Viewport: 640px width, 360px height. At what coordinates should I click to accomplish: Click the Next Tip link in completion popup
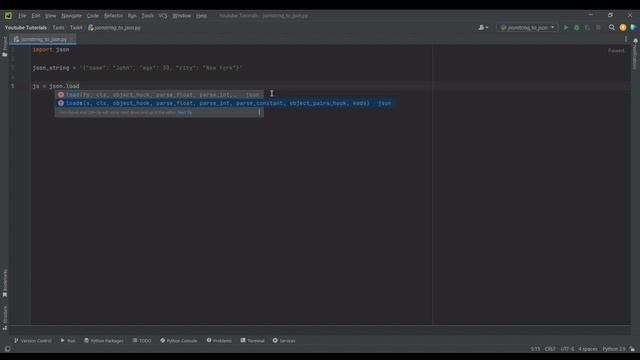(184, 112)
